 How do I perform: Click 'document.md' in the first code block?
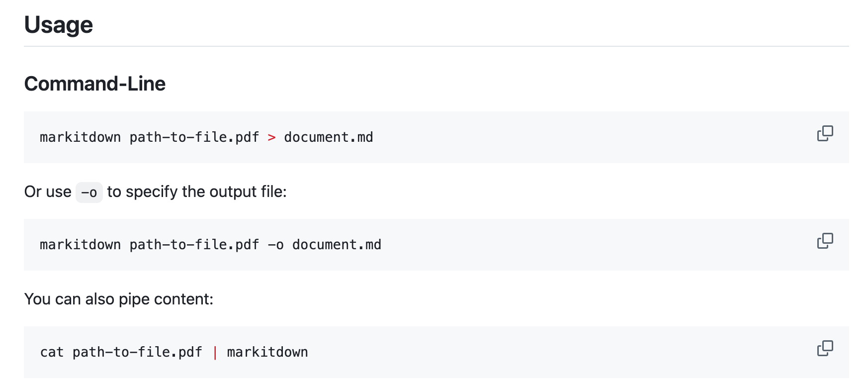pos(329,137)
